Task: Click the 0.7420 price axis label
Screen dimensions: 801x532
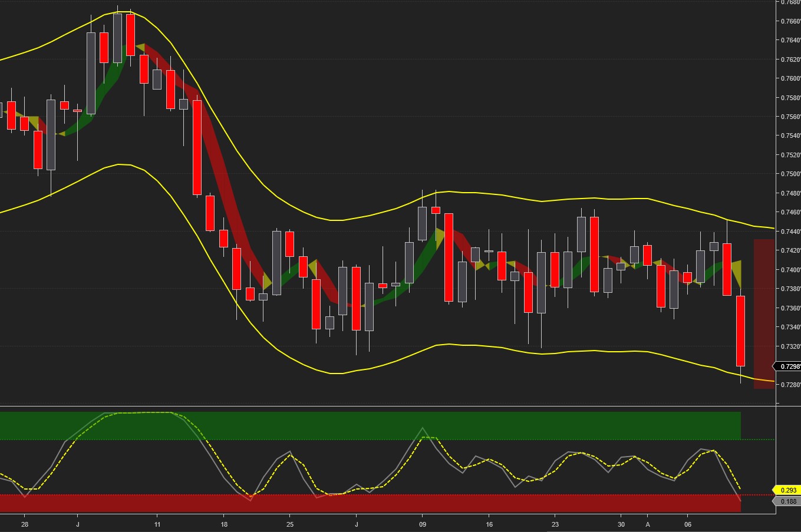Action: click(x=790, y=250)
